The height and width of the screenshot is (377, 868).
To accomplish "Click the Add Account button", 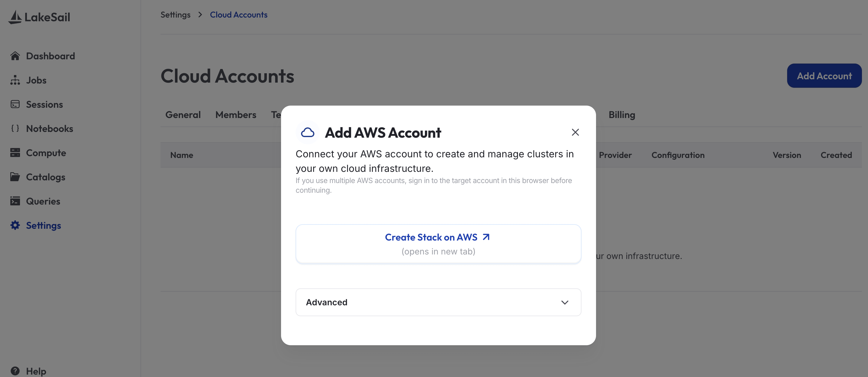I will pyautogui.click(x=824, y=76).
